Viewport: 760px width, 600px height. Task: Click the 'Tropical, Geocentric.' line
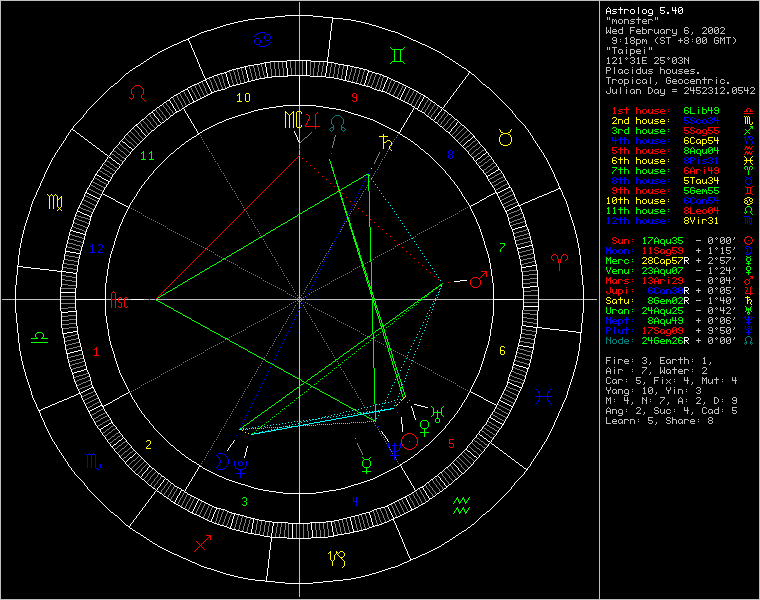coord(668,81)
